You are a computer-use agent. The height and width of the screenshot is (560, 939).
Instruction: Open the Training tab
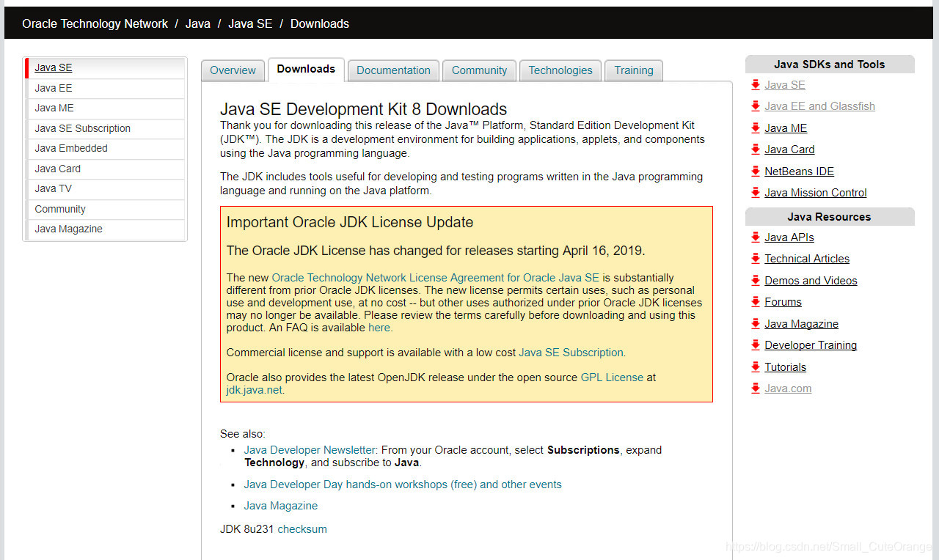[634, 70]
